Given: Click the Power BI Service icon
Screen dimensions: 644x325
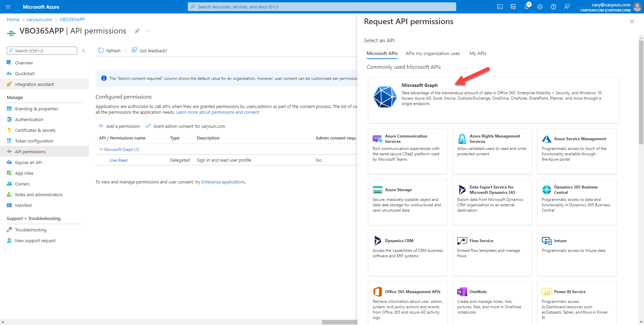Looking at the screenshot, I should [x=547, y=292].
